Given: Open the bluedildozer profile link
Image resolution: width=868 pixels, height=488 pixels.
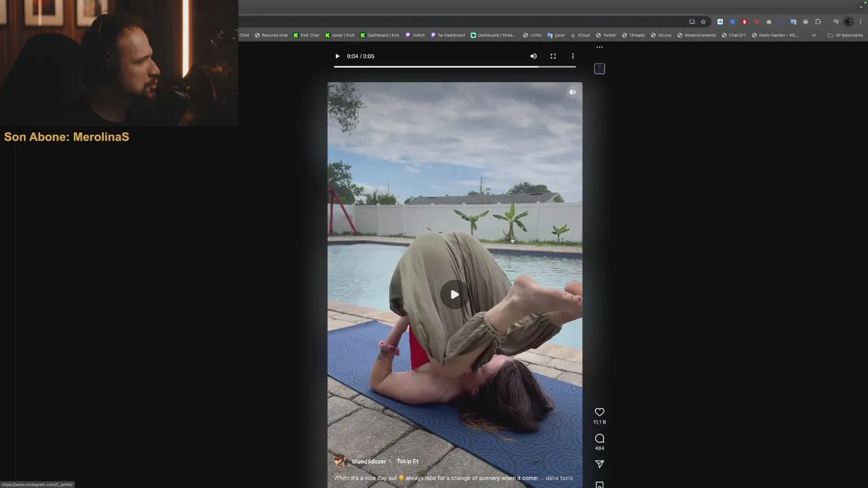Looking at the screenshot, I should coord(369,462).
